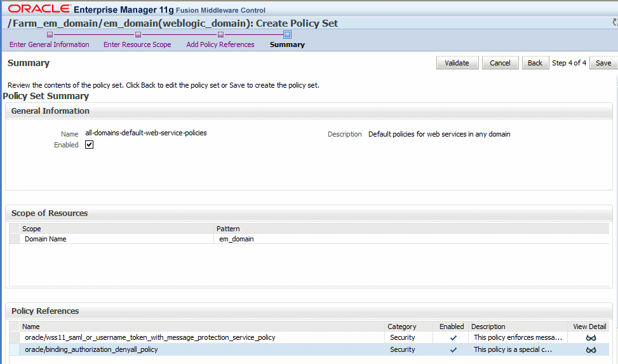Click Name column header in Policy References
This screenshot has width=618, height=364.
coord(30,327)
